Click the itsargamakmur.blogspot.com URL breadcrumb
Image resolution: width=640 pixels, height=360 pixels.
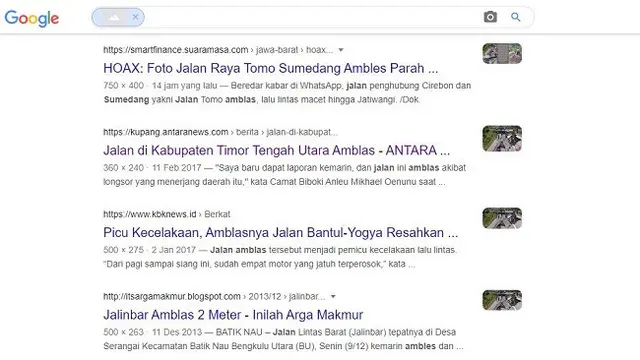(x=214, y=296)
